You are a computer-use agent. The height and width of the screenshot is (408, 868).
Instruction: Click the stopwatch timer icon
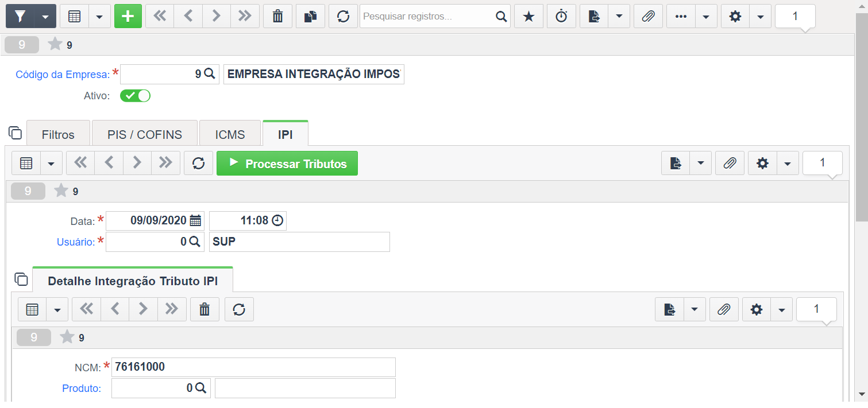click(561, 16)
